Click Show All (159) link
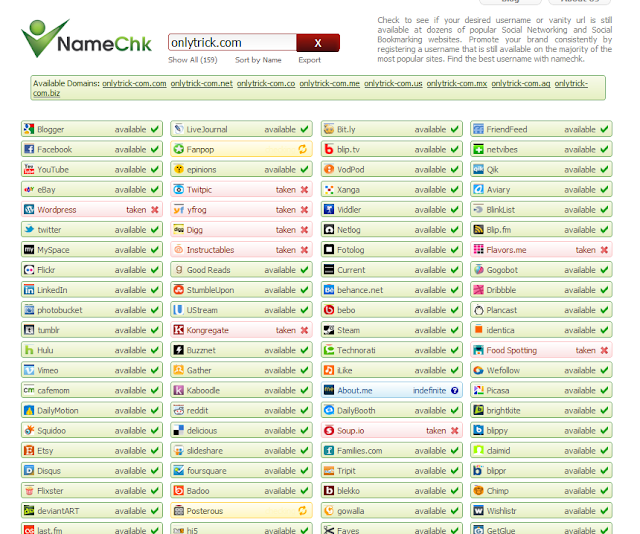Screen dimensions: 640x534 [x=193, y=60]
